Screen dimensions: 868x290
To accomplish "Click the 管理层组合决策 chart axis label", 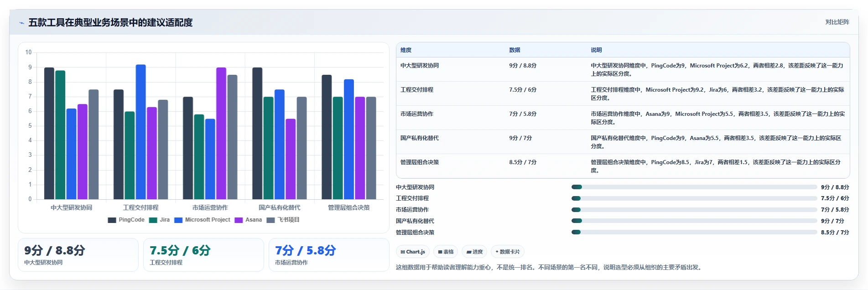I will [349, 207].
